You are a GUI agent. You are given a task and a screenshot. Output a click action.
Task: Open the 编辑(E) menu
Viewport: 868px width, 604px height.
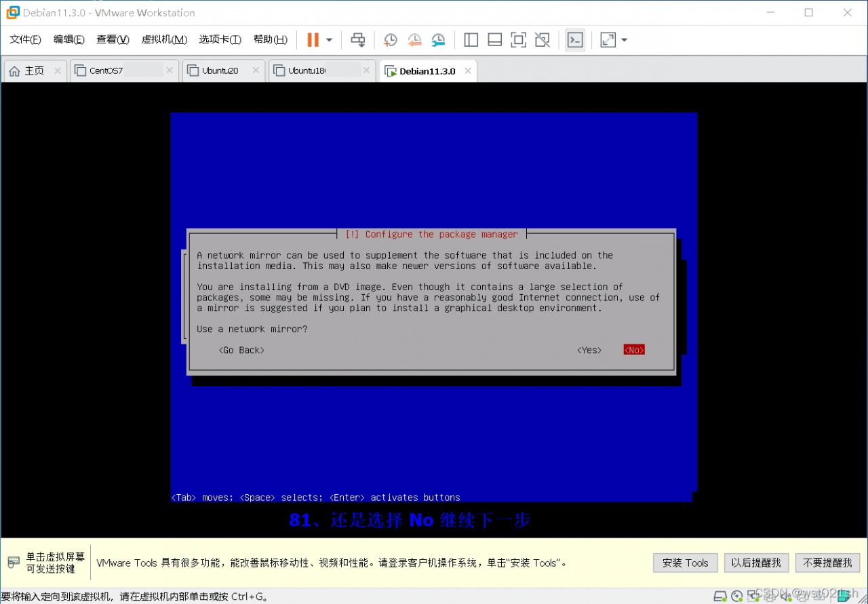[x=69, y=39]
